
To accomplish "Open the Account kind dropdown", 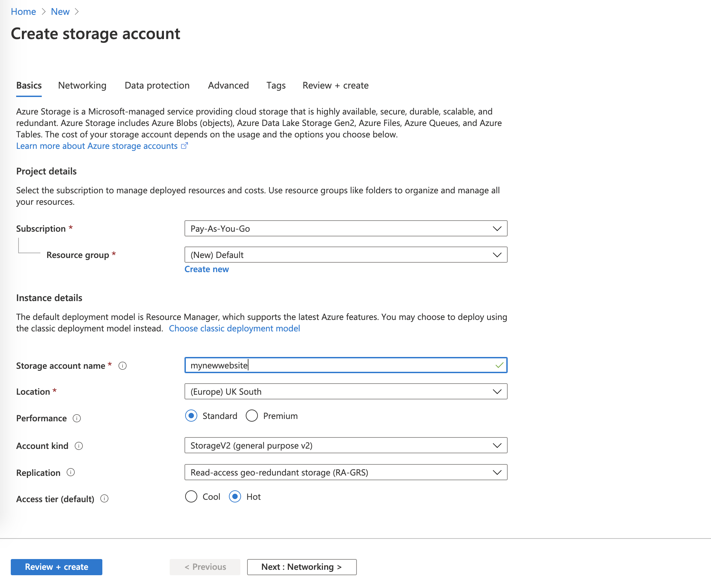I will [346, 446].
